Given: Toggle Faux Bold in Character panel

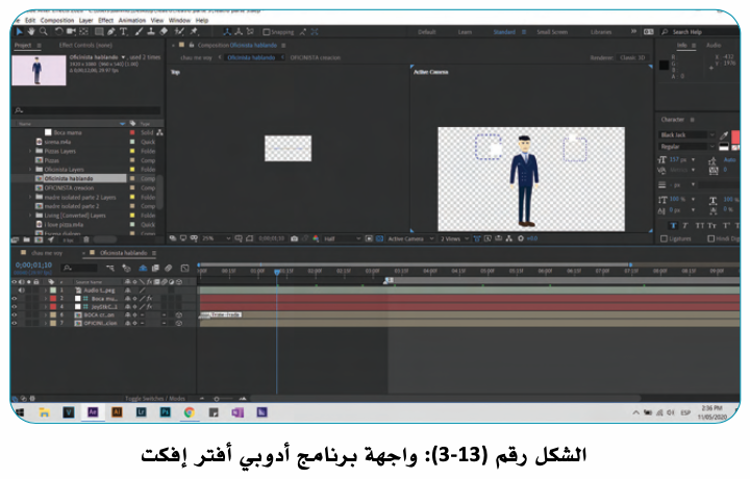Looking at the screenshot, I should (x=673, y=226).
